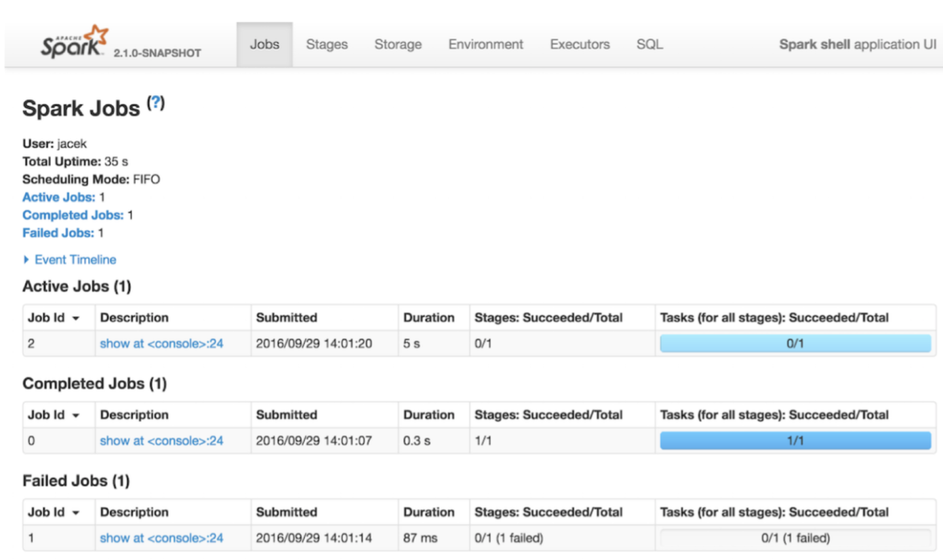Jump to the Failed Jobs link

(58, 233)
